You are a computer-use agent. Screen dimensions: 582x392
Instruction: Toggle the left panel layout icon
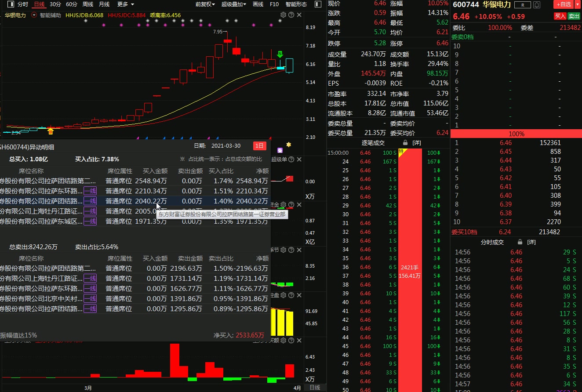10,4
